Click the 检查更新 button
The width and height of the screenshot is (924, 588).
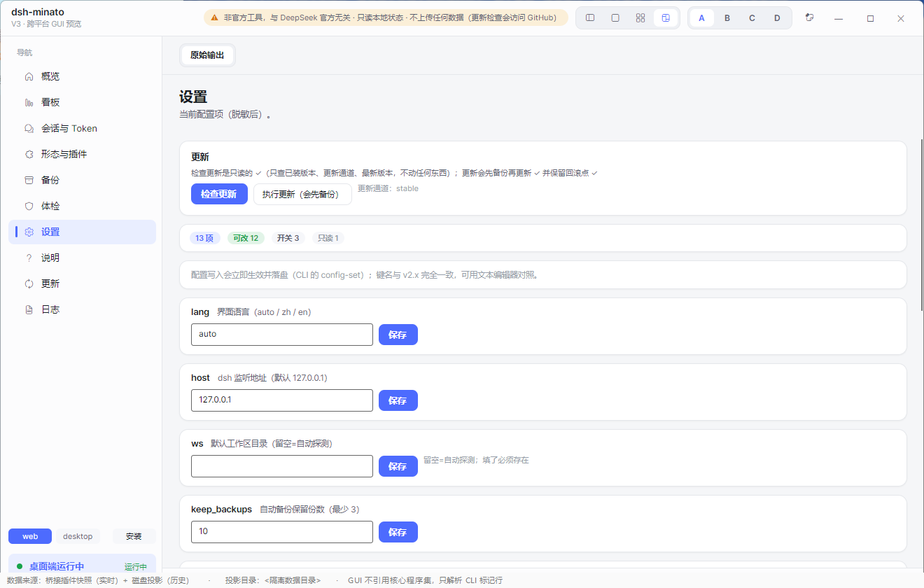[219, 194]
